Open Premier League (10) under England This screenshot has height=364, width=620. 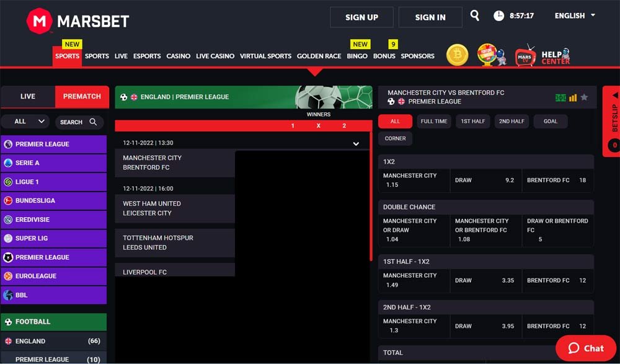(54, 358)
